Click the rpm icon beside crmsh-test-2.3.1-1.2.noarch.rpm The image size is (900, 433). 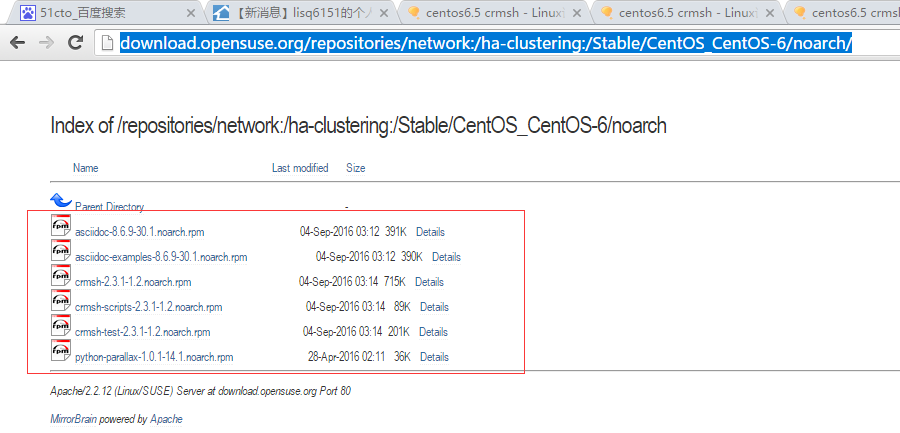tap(61, 325)
